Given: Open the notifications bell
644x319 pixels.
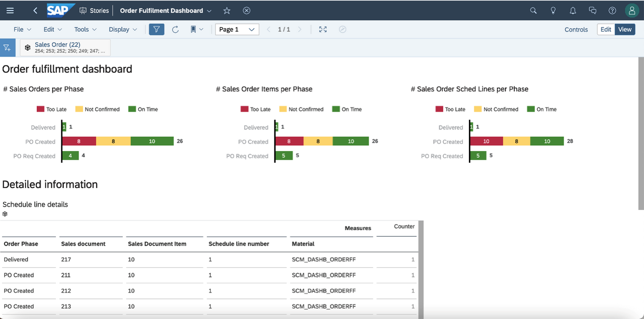Looking at the screenshot, I should [x=573, y=11].
